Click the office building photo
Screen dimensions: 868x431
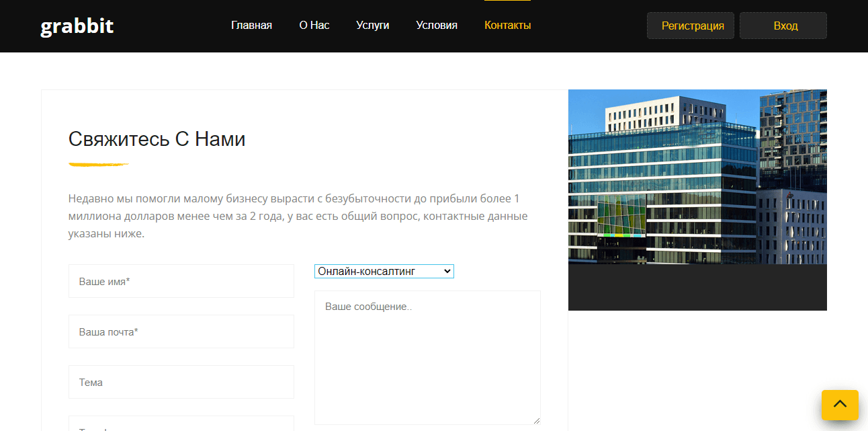[x=697, y=176]
